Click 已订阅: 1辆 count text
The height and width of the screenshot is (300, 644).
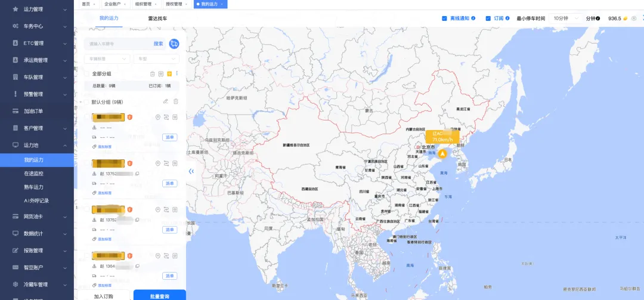(159, 86)
